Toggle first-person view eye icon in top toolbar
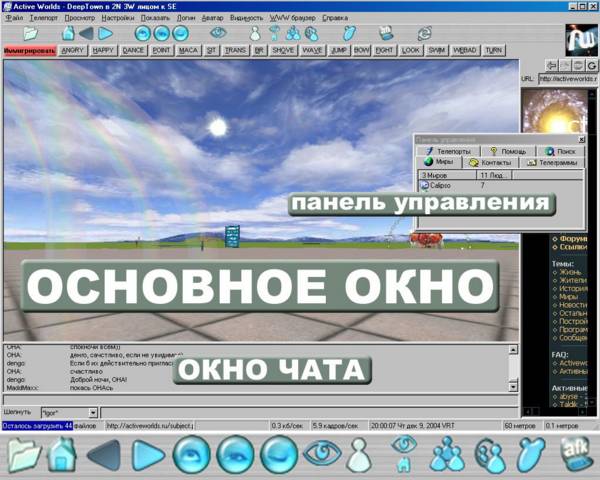Image resolution: width=600 pixels, height=480 pixels. [x=218, y=33]
